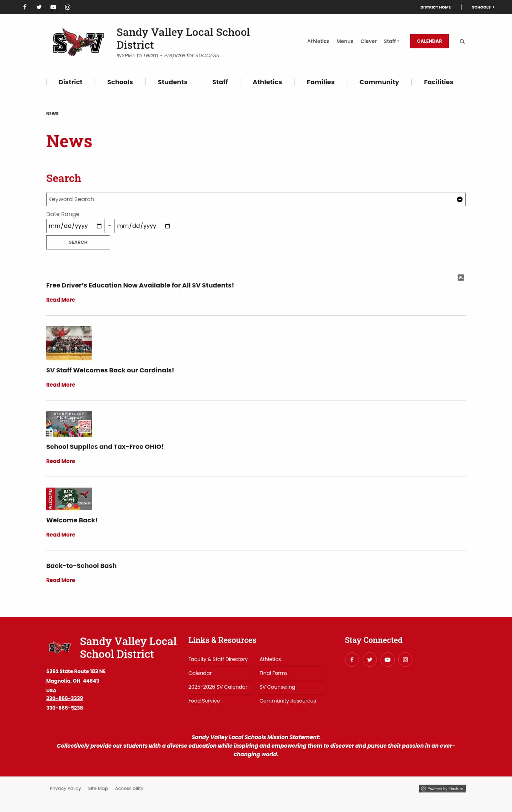Open the Schools main menu

point(120,82)
